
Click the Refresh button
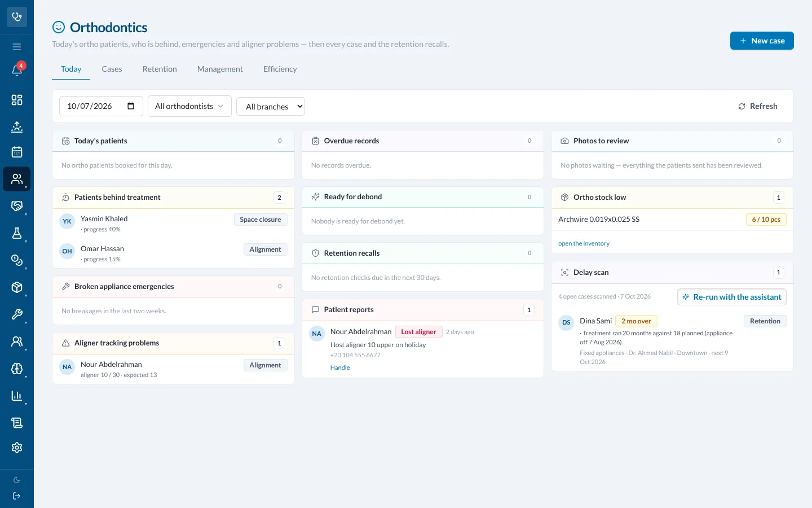tap(758, 106)
